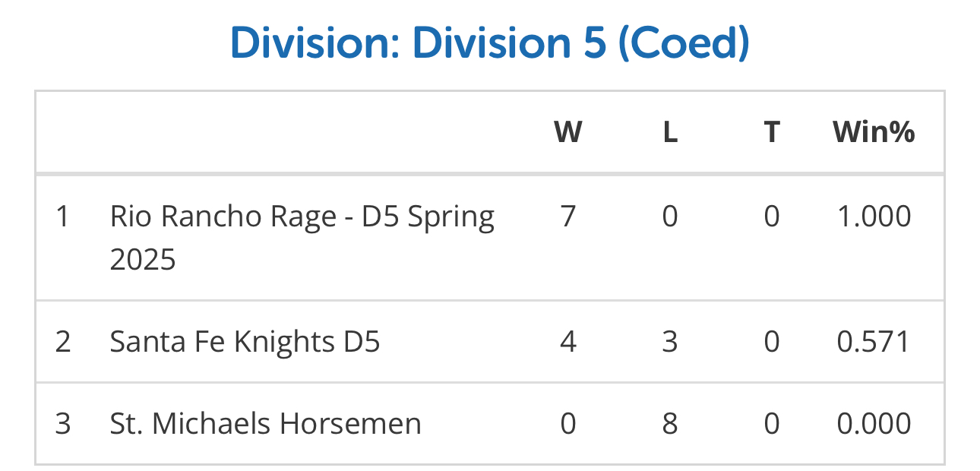The image size is (980, 471).
Task: Click the Division 5 (Coed) heading
Action: [489, 43]
